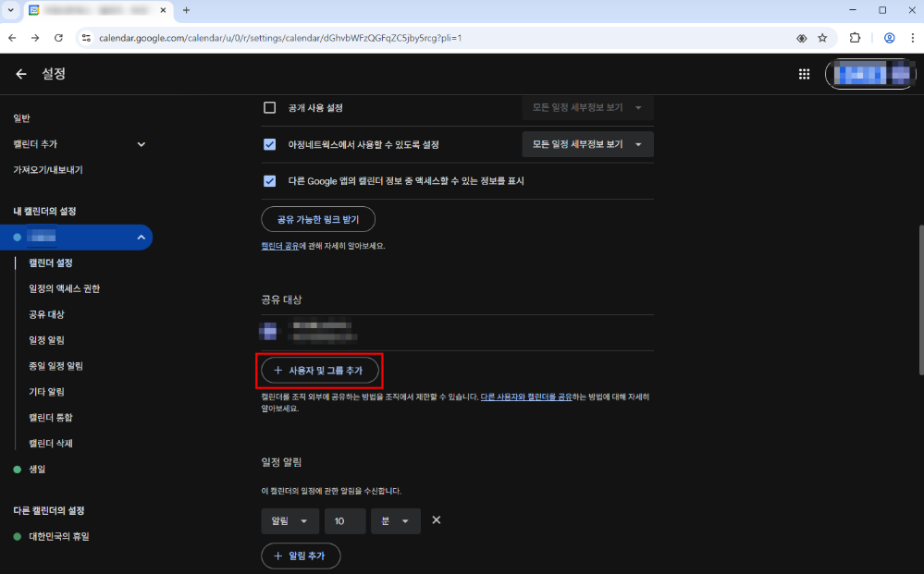Open a new browser tab with plus icon
The width and height of the screenshot is (924, 574).
pyautogui.click(x=186, y=10)
